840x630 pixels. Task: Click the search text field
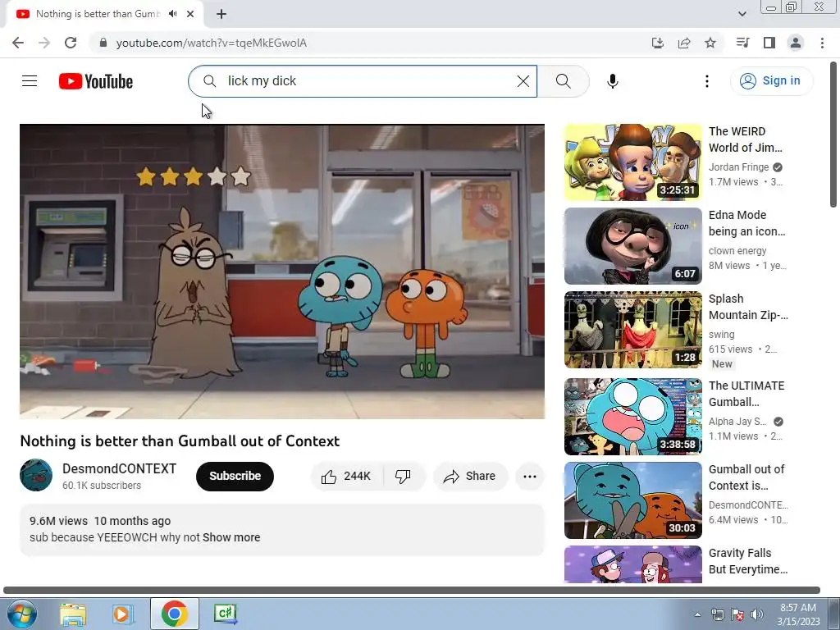[x=370, y=81]
